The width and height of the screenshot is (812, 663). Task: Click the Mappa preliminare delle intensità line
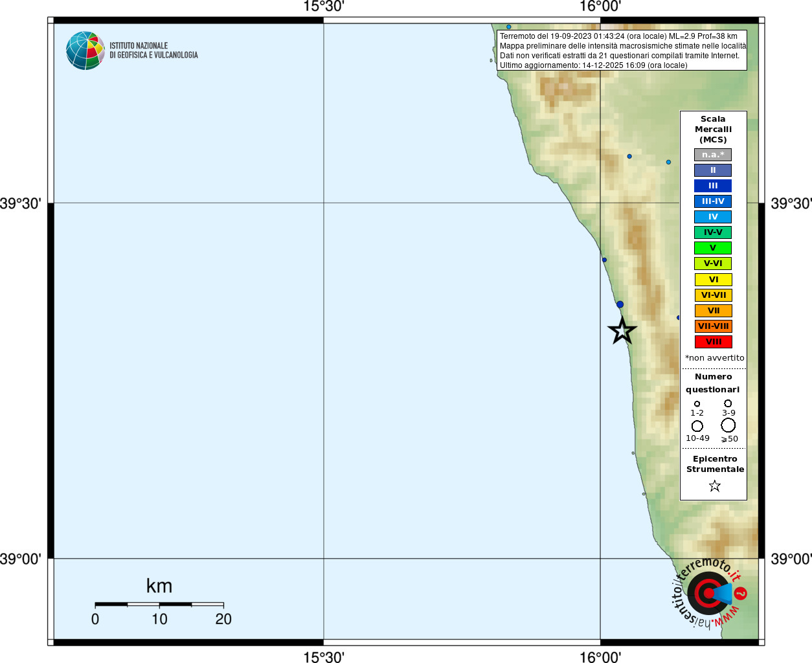click(622, 46)
